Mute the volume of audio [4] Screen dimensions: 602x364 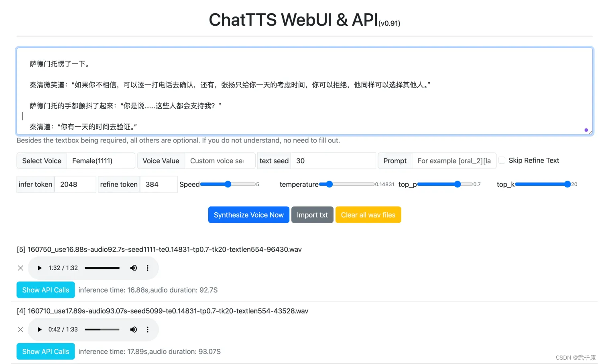coord(134,329)
